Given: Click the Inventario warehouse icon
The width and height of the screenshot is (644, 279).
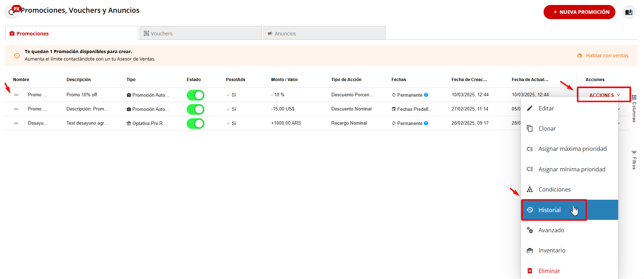Looking at the screenshot, I should click(530, 251).
